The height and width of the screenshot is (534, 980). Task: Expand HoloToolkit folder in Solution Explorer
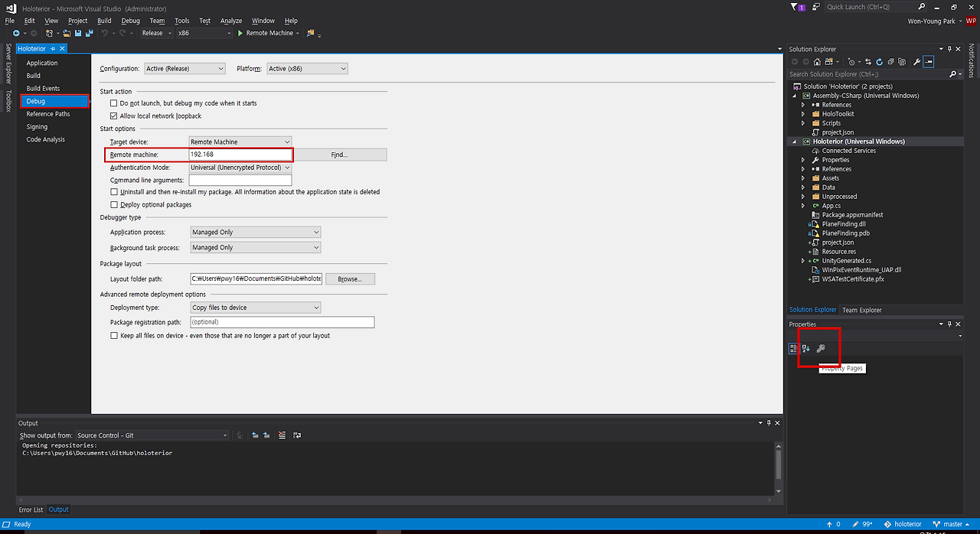(x=803, y=114)
